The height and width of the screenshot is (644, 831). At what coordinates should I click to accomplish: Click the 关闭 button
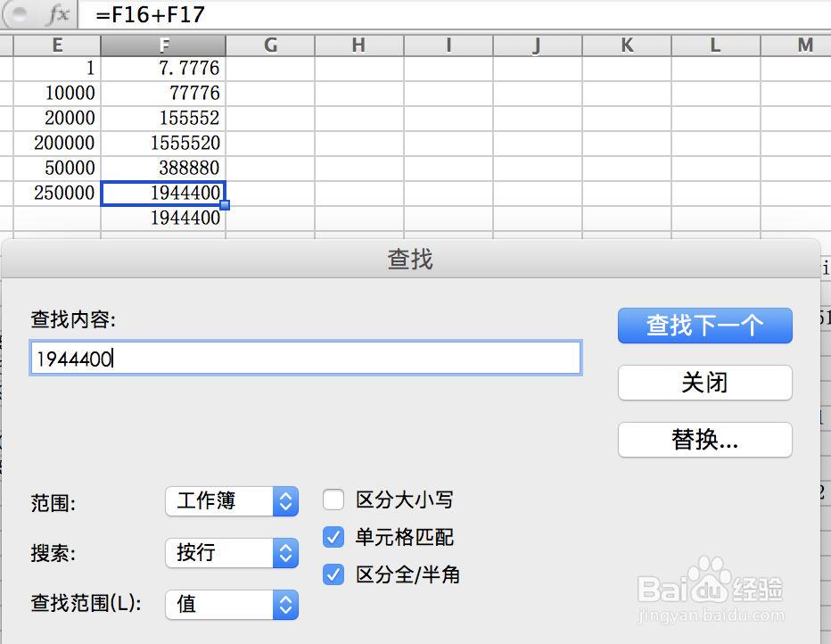(x=704, y=383)
